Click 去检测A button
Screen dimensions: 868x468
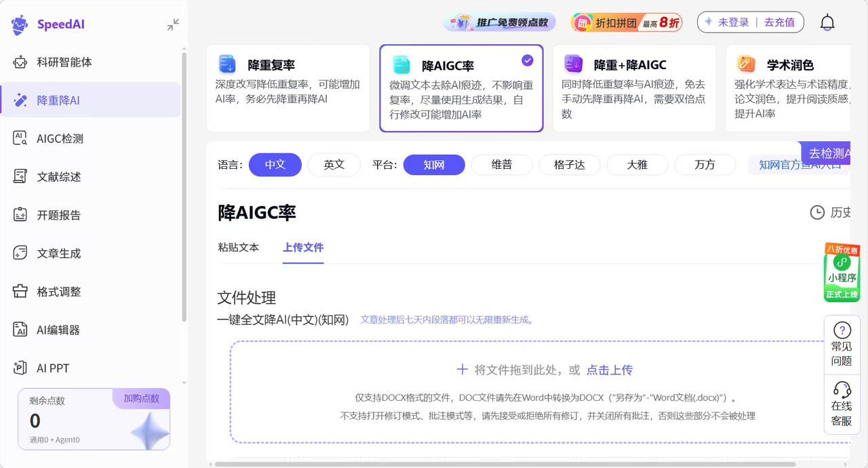[826, 153]
